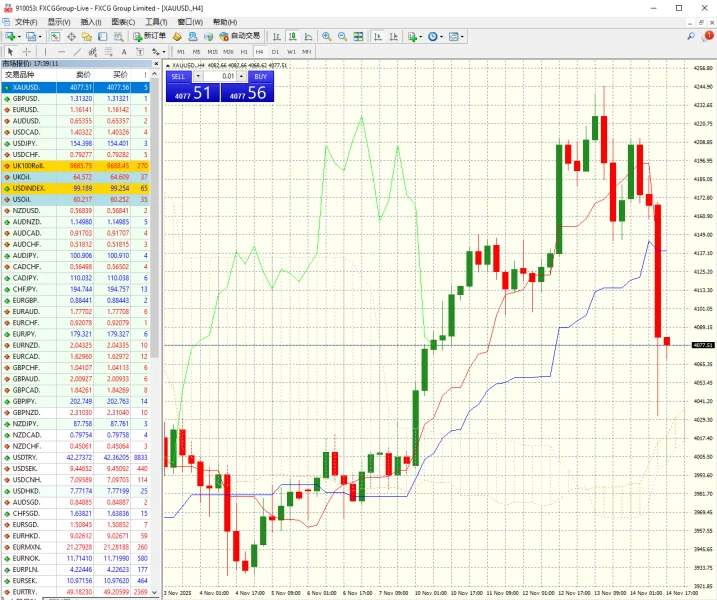Tile chart windows icon

click(358, 37)
